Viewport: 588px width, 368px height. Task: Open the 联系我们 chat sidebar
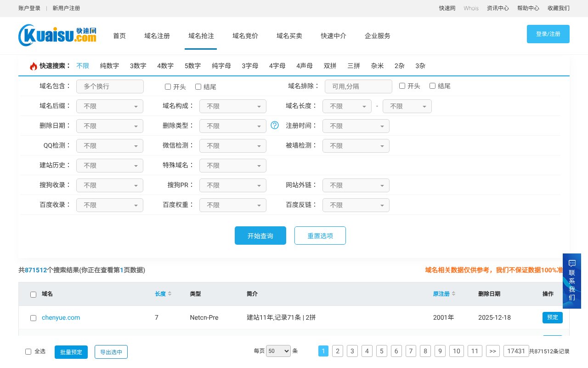click(571, 281)
